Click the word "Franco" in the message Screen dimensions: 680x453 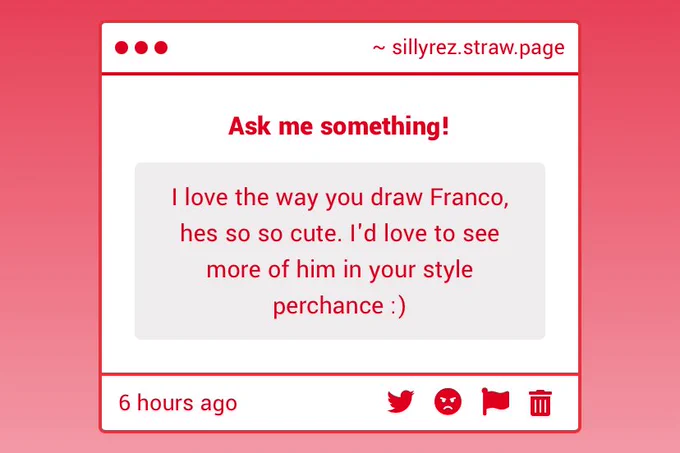[469, 197]
